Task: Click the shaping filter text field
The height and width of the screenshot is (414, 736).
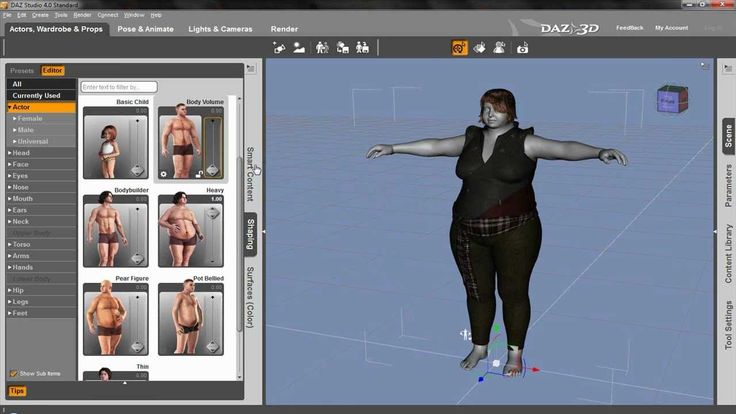Action: pos(119,87)
